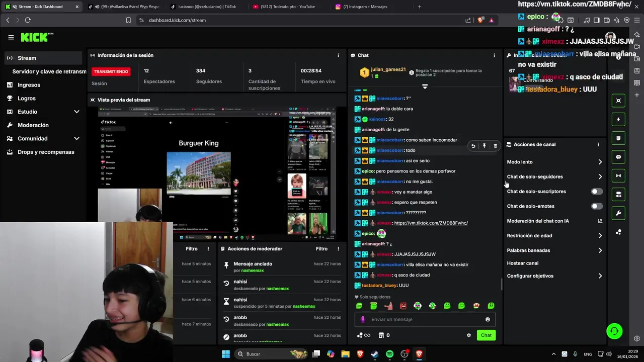Toggle Chat de solo-emotes switch
This screenshot has height=362, width=644.
(596, 206)
